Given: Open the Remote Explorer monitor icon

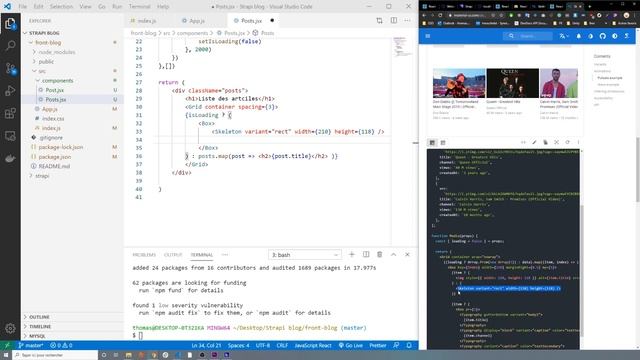Looking at the screenshot, I should pyautogui.click(x=10, y=136).
